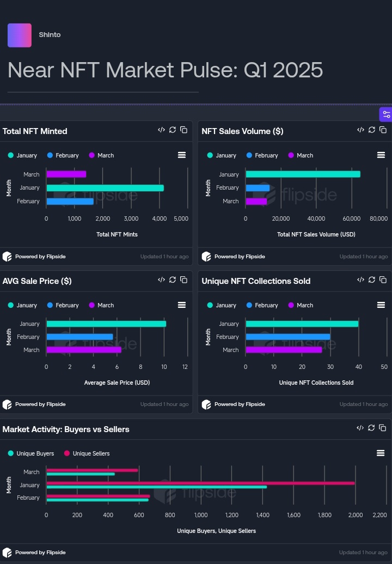Click January bar in Total NFT Minted chart
Screen dimensions: 392x564
pyautogui.click(x=105, y=188)
